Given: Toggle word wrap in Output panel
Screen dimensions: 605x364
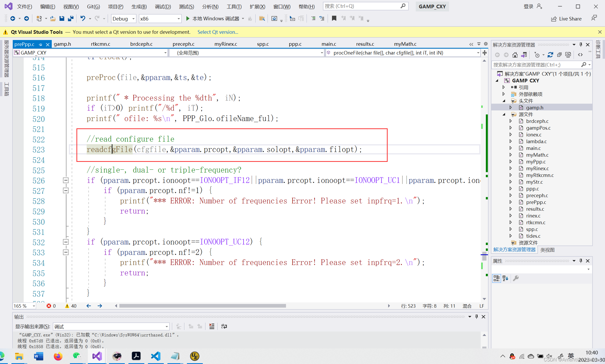Looking at the screenshot, I should click(x=224, y=326).
